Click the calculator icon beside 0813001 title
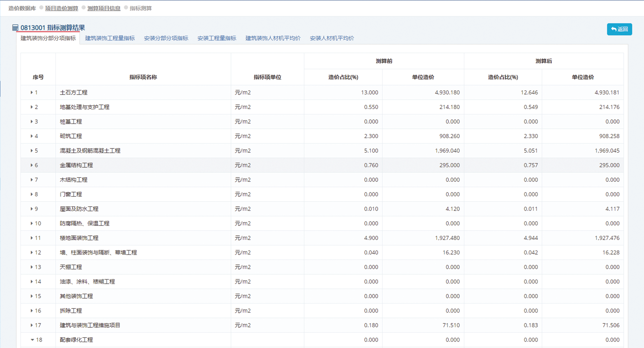 point(15,28)
